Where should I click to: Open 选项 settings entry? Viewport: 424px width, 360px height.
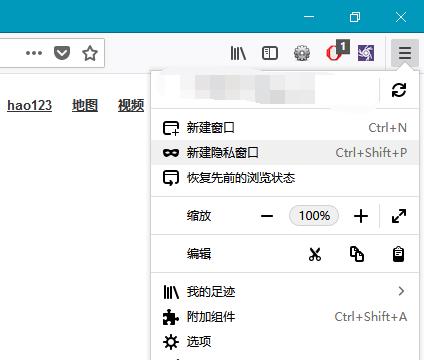[285, 342]
